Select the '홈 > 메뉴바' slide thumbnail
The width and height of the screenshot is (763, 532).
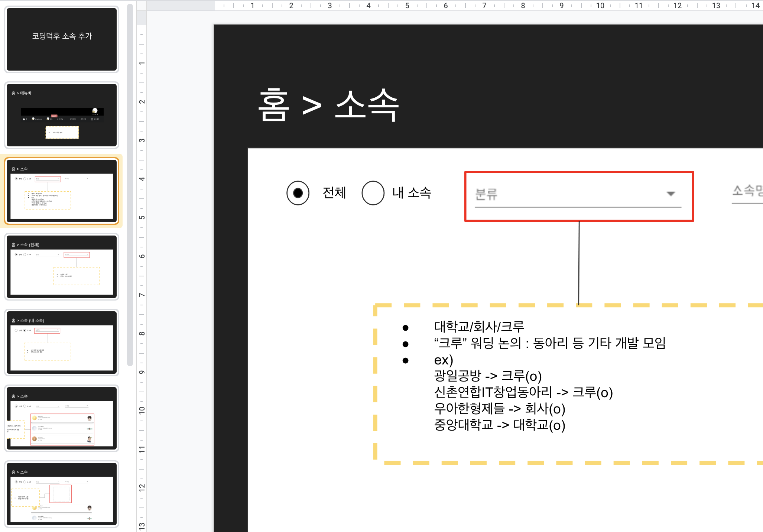pos(62,115)
